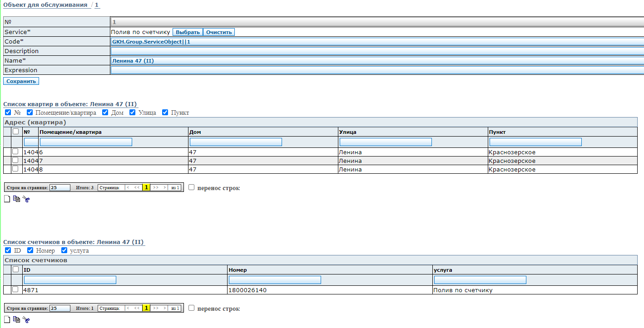Viewport: 644px width, 328px height.
Task: Select checkbox for meter 4871 row
Action: coord(15,289)
